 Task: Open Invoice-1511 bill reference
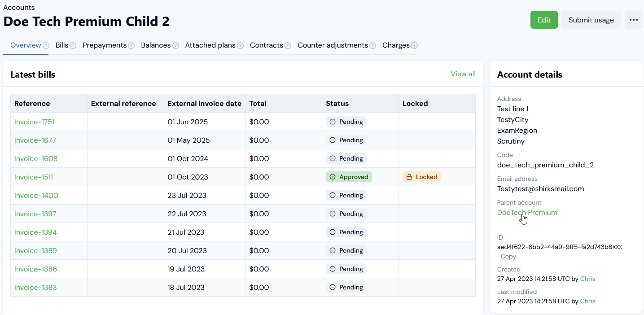(x=34, y=177)
